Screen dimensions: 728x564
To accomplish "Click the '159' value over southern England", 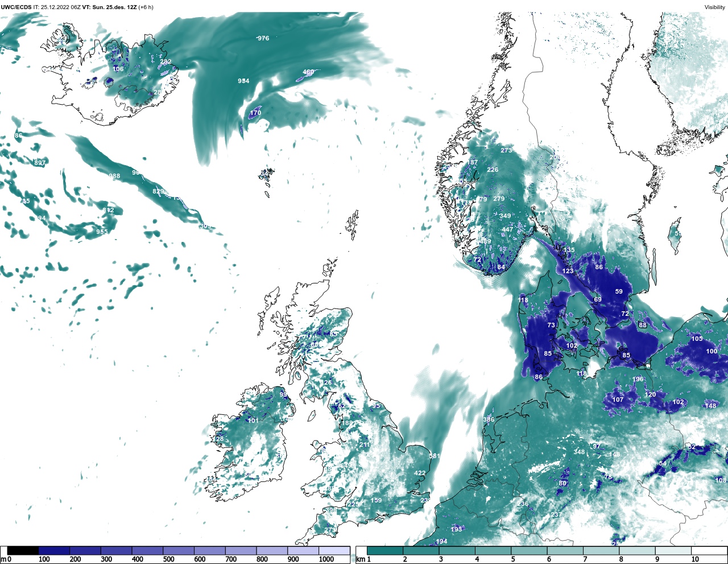I will [377, 501].
